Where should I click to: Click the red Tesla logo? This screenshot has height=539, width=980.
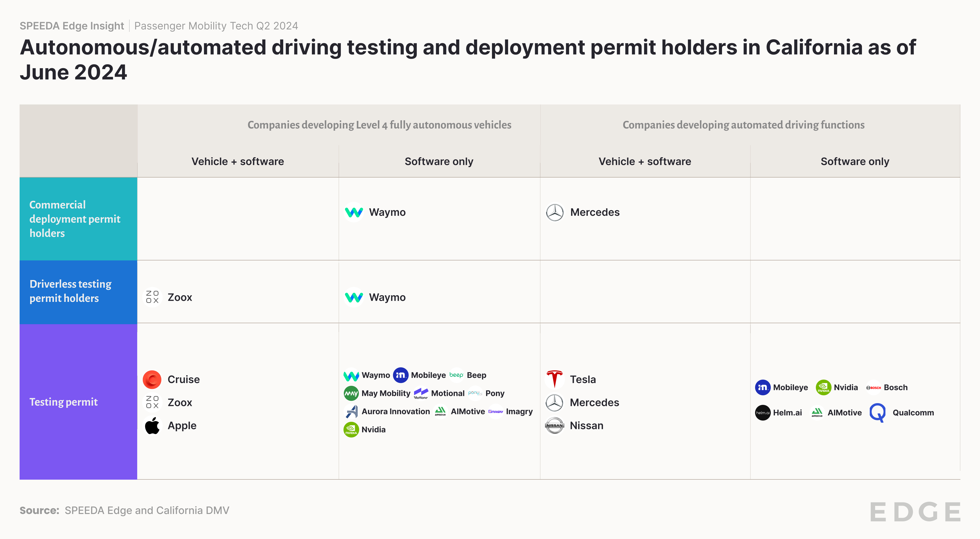pos(555,380)
